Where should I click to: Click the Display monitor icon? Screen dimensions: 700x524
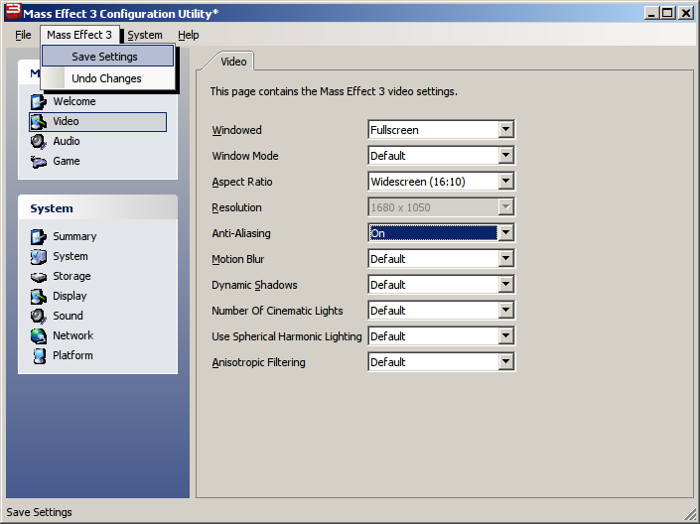point(38,296)
